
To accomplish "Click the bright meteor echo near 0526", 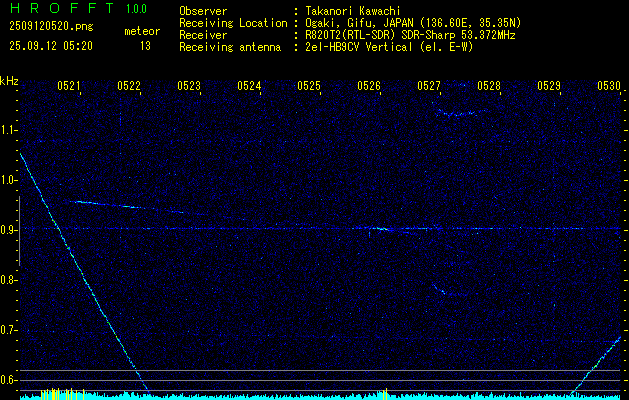I will pos(381,228).
